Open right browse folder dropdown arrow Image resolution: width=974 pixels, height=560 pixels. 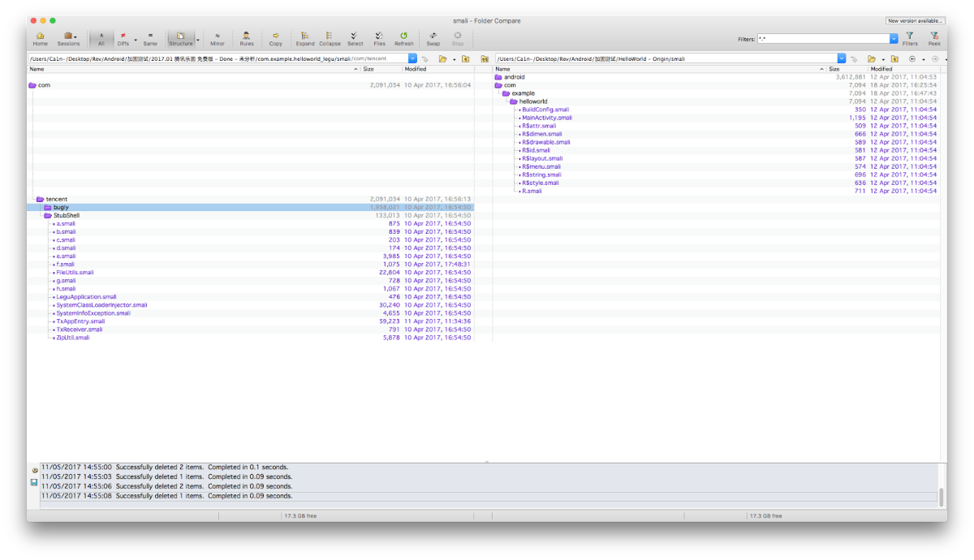click(x=882, y=58)
